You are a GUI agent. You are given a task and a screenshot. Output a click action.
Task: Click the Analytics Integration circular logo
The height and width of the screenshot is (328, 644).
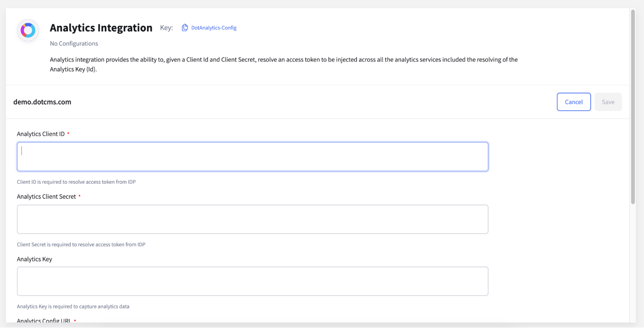click(28, 30)
